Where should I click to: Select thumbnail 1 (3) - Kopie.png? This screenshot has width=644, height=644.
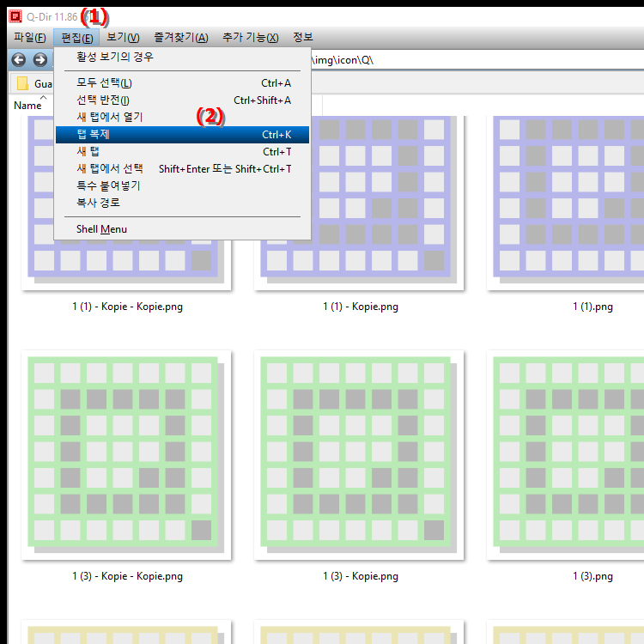[359, 455]
